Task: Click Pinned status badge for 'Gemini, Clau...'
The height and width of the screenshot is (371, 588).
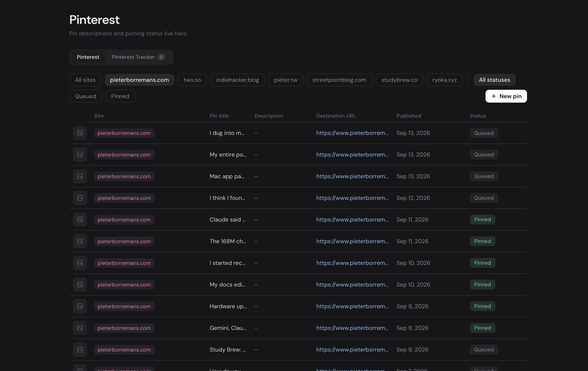Action: click(x=482, y=328)
